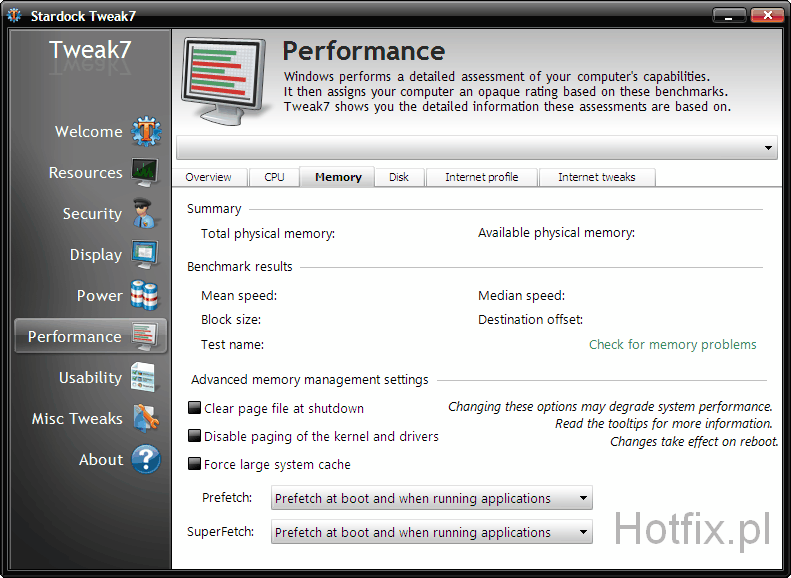Image resolution: width=791 pixels, height=578 pixels.
Task: Click Median speed label
Action: (522, 296)
